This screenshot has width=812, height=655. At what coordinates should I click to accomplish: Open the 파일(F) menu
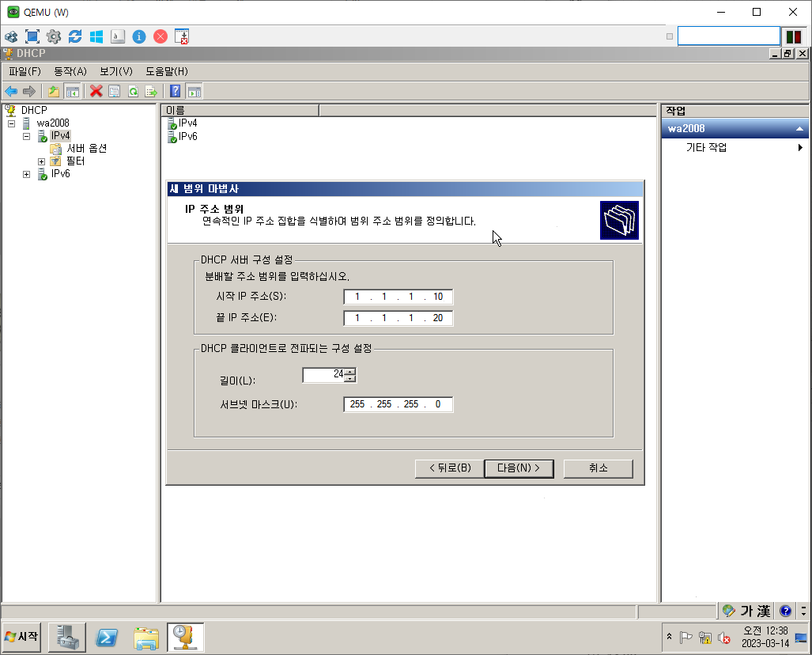pyautogui.click(x=25, y=71)
